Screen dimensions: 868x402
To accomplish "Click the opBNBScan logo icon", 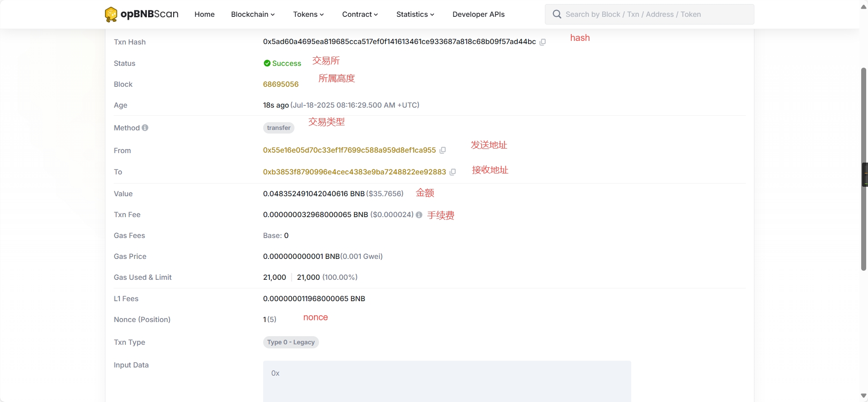I will (111, 15).
